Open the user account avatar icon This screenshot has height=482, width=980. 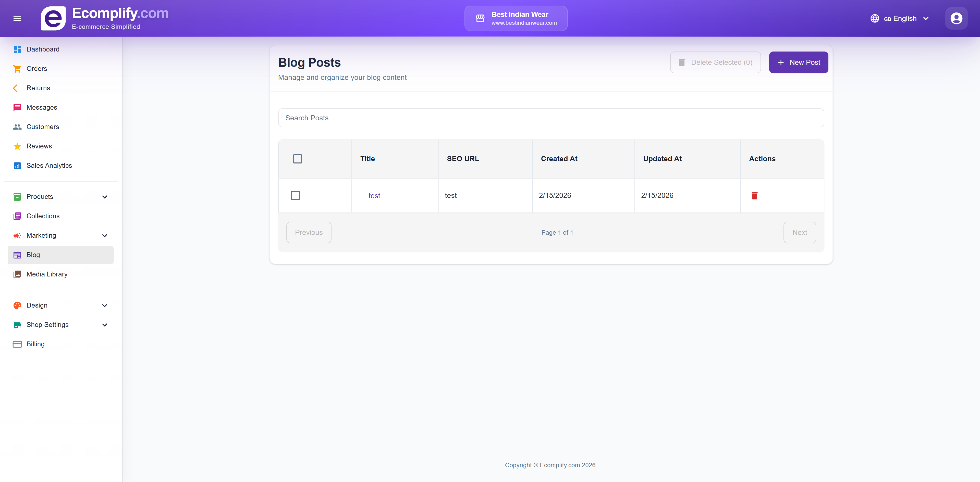pyautogui.click(x=956, y=18)
